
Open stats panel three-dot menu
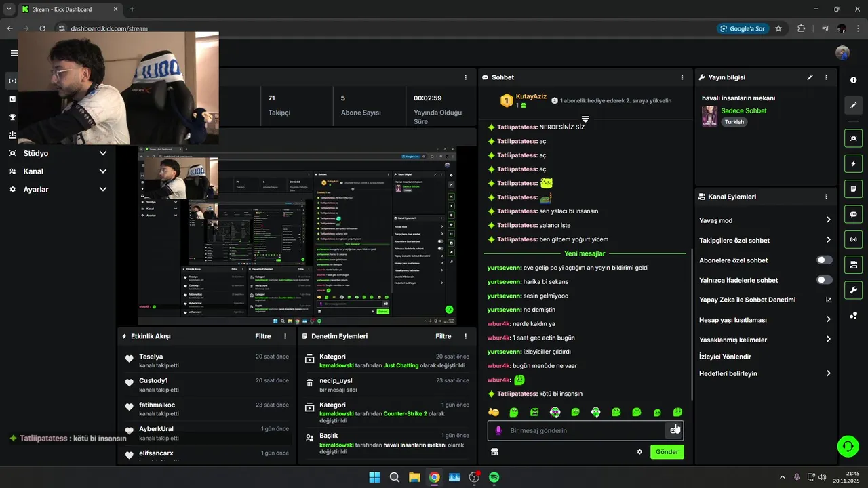coord(465,77)
